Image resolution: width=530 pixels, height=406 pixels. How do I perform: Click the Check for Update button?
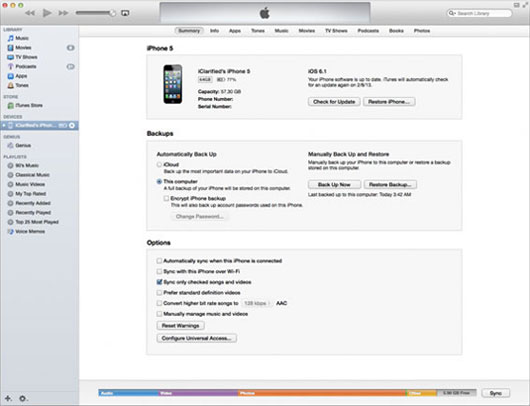click(x=334, y=102)
